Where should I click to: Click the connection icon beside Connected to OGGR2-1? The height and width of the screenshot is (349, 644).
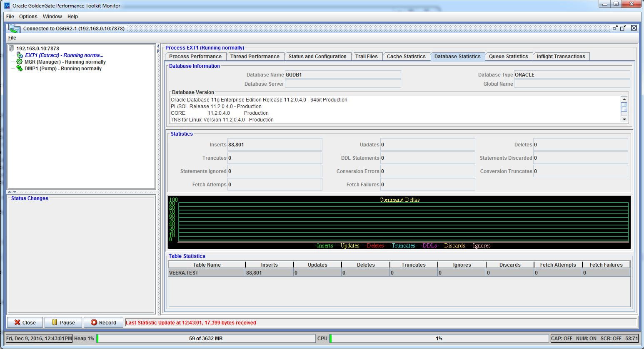click(x=14, y=28)
